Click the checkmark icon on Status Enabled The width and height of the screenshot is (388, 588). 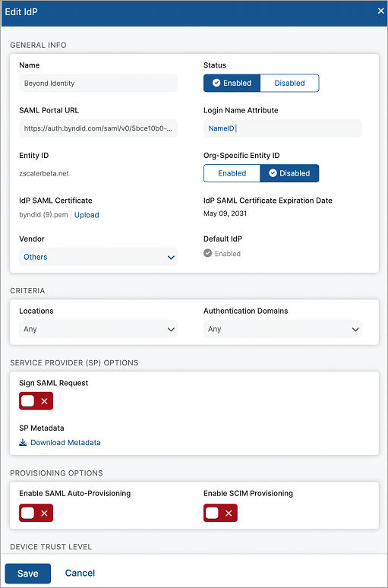tap(216, 84)
